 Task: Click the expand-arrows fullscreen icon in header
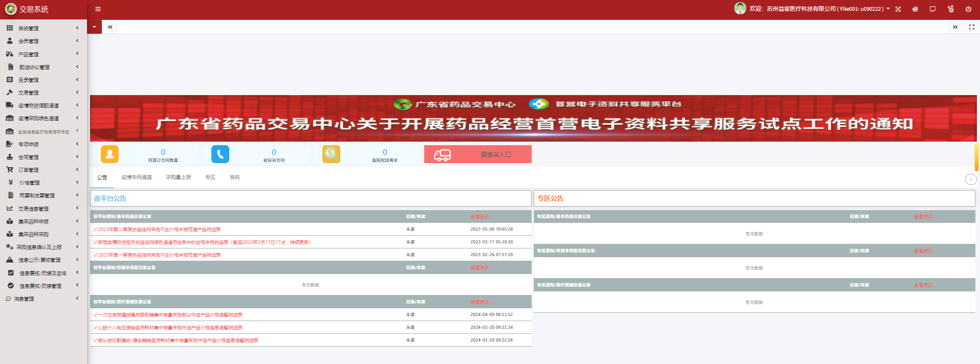pos(898,9)
